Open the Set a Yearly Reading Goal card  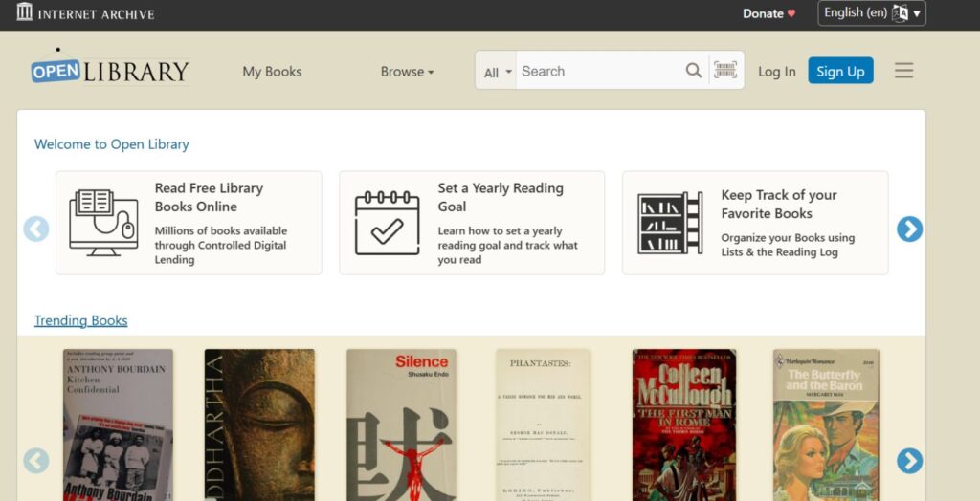pos(472,223)
